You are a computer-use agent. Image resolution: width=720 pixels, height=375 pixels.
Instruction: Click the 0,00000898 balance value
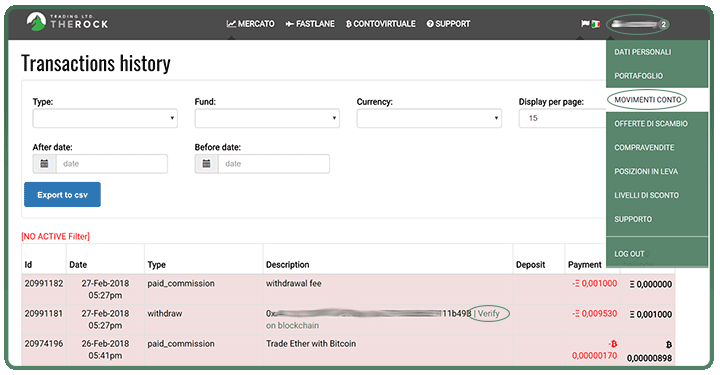(649, 358)
